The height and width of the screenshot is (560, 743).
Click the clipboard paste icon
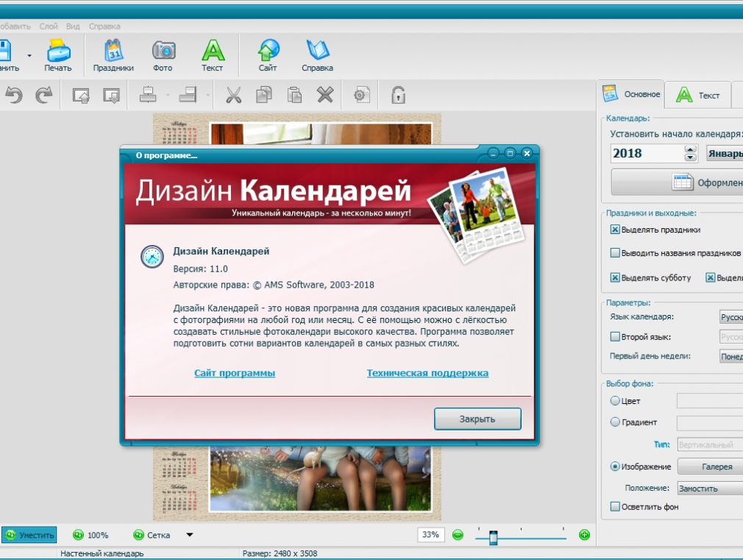(x=294, y=96)
